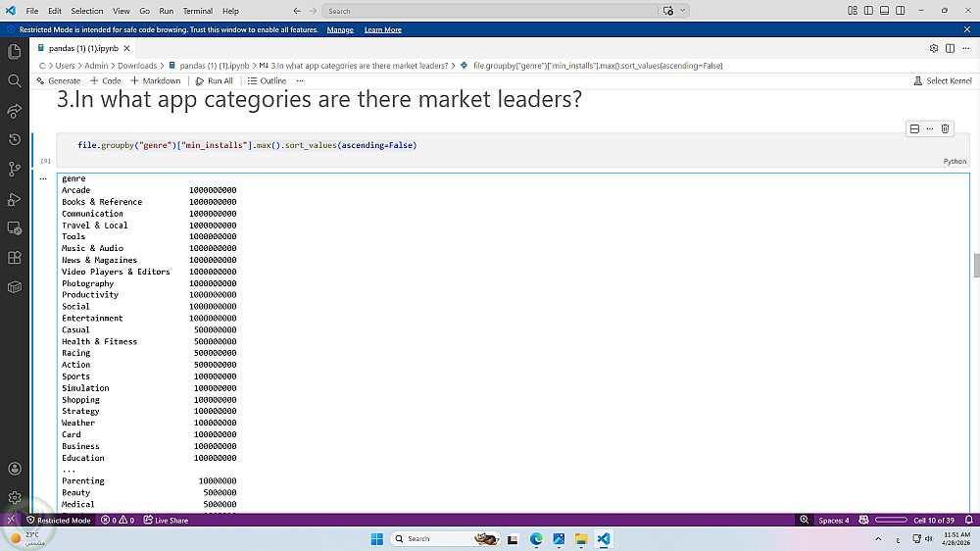
Task: Click Live Share in status bar
Action: pos(166,520)
